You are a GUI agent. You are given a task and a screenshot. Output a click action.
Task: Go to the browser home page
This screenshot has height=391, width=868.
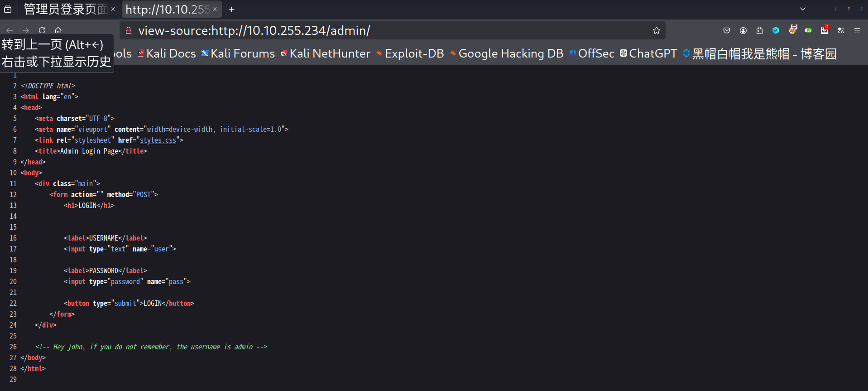click(x=58, y=30)
